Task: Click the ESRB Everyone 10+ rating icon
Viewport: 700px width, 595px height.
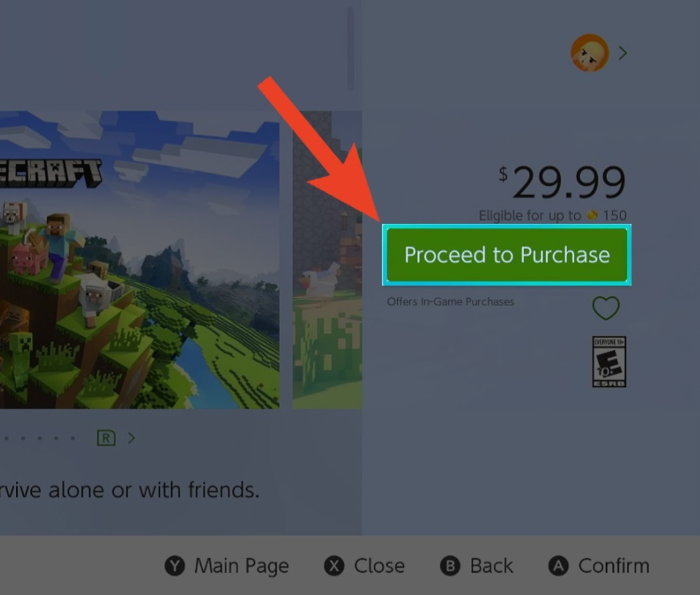Action: pos(609,362)
